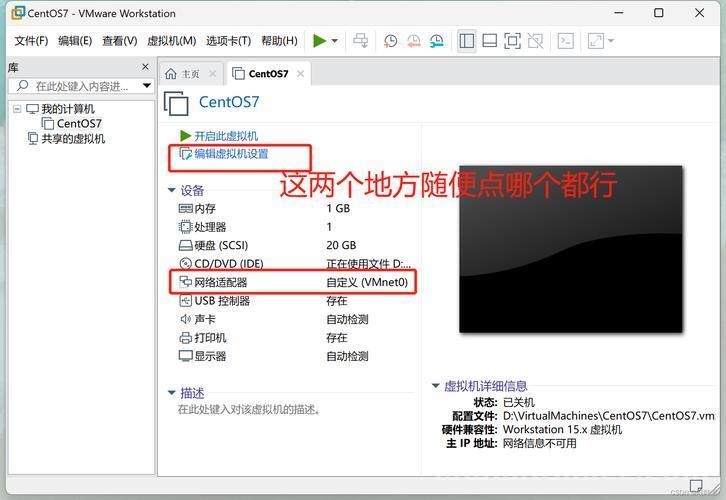Toggle the thumbnail bar view icon

[489, 41]
